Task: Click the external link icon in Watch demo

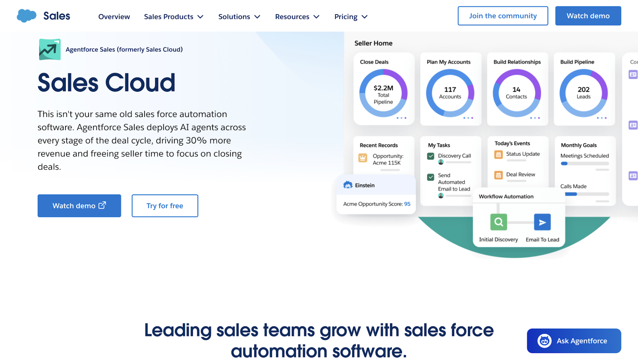Action: coord(102,205)
